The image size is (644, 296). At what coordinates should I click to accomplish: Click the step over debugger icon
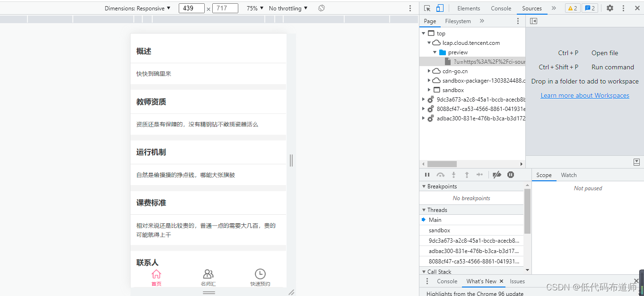[440, 175]
